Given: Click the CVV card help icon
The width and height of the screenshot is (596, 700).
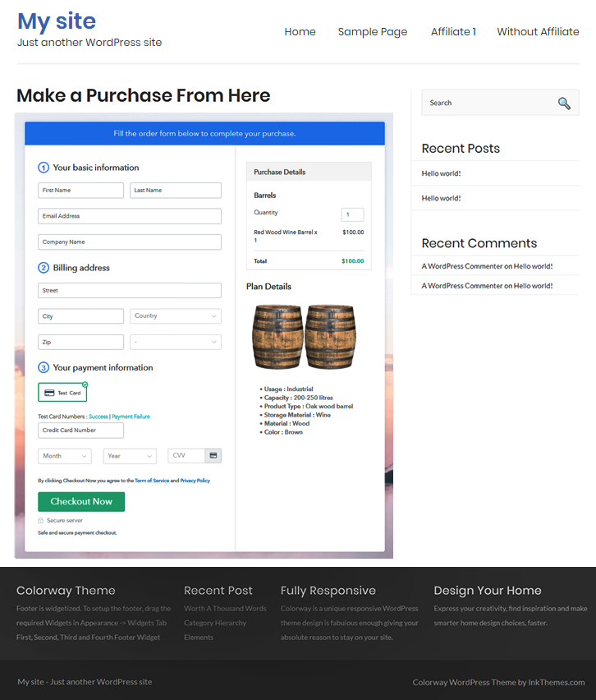Looking at the screenshot, I should pos(213,455).
